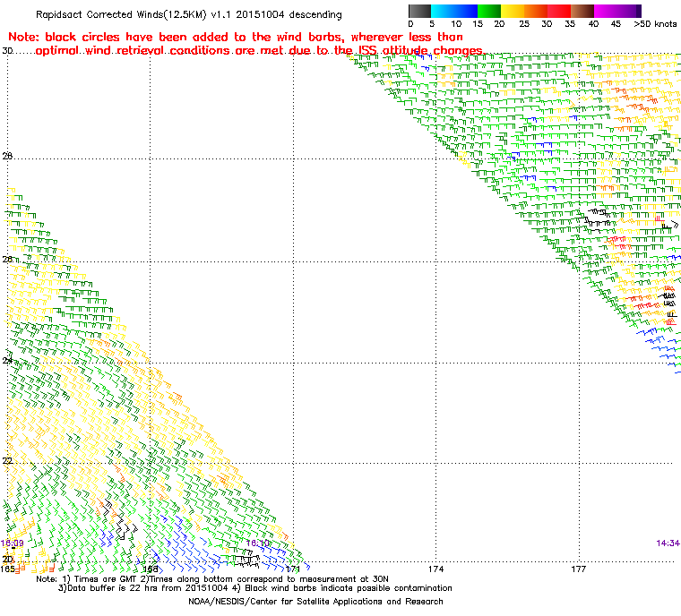Click the brown 35-40 knots color bar segment

582,11
